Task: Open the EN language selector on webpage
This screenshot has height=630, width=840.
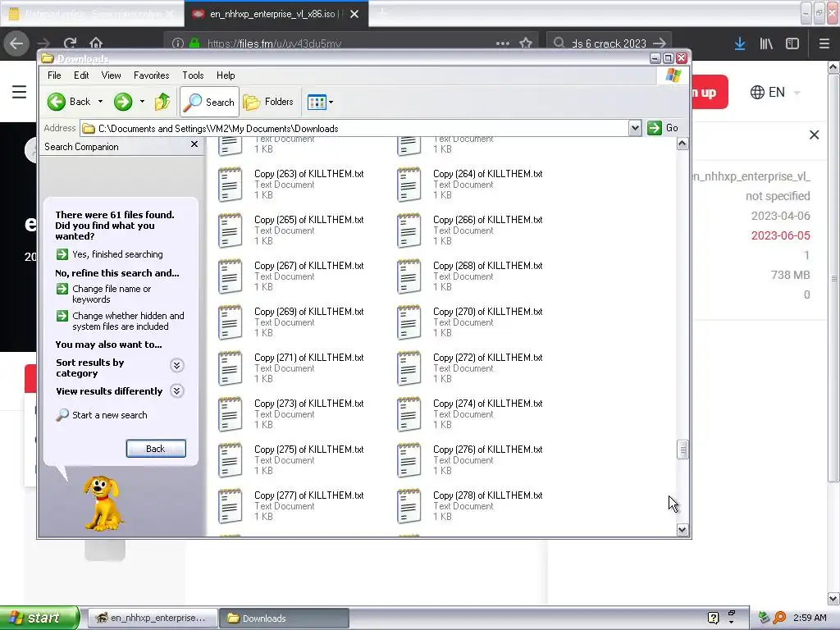Action: [x=775, y=92]
